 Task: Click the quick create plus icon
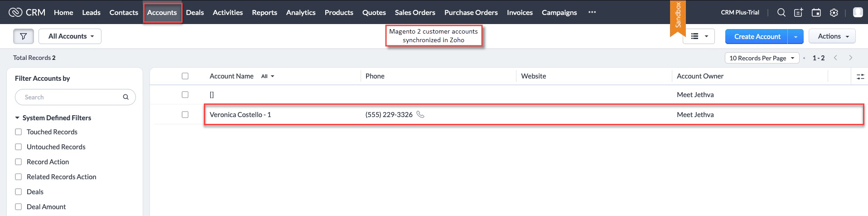[x=799, y=13]
